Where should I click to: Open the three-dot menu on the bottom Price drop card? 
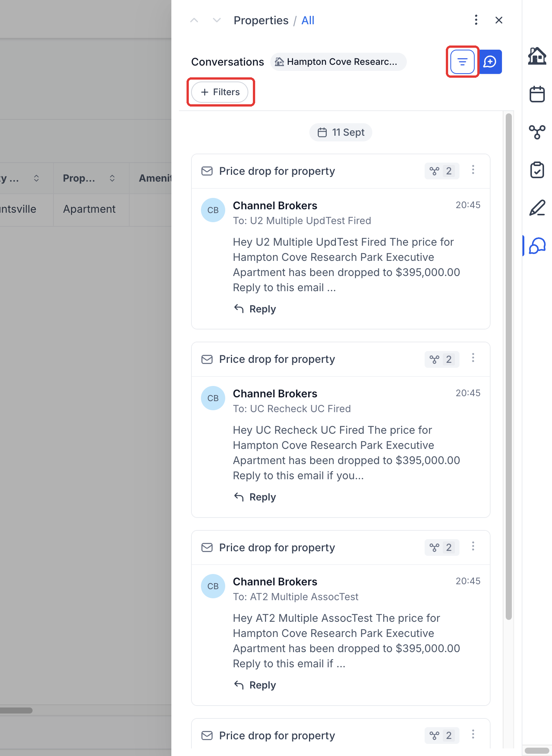point(473,734)
